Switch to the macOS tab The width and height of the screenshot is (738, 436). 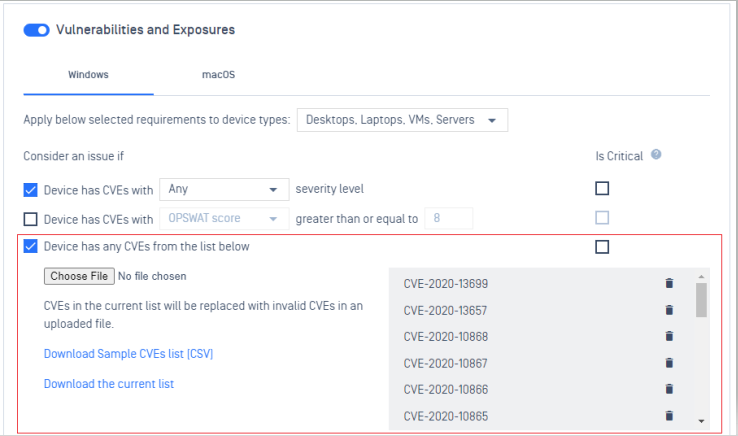click(218, 75)
